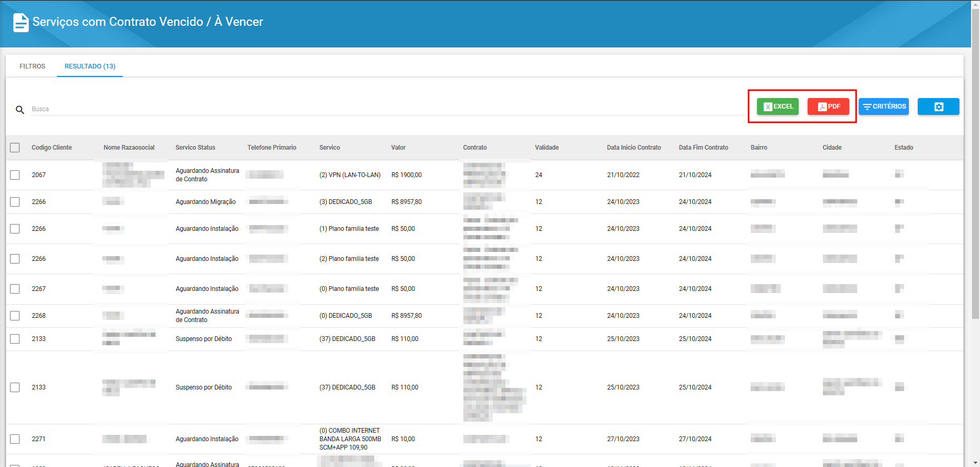Click the R$ 1900,00 value cell
This screenshot has height=467, width=980.
pos(406,175)
